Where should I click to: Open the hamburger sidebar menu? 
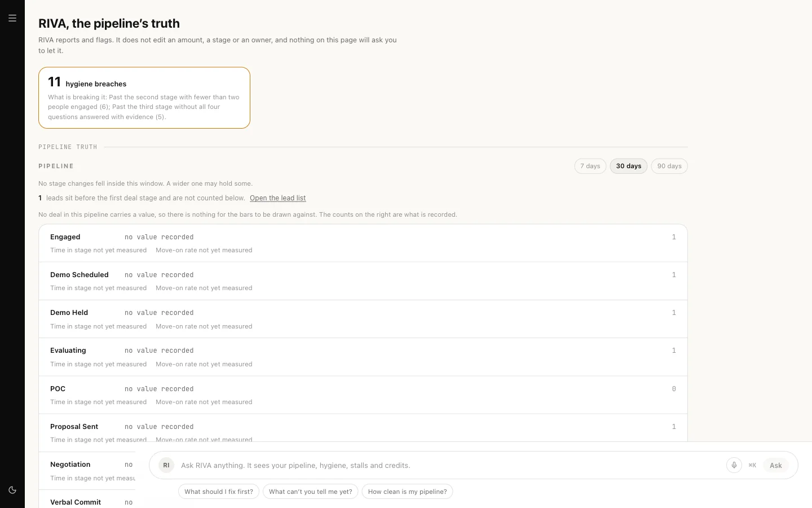[12, 18]
